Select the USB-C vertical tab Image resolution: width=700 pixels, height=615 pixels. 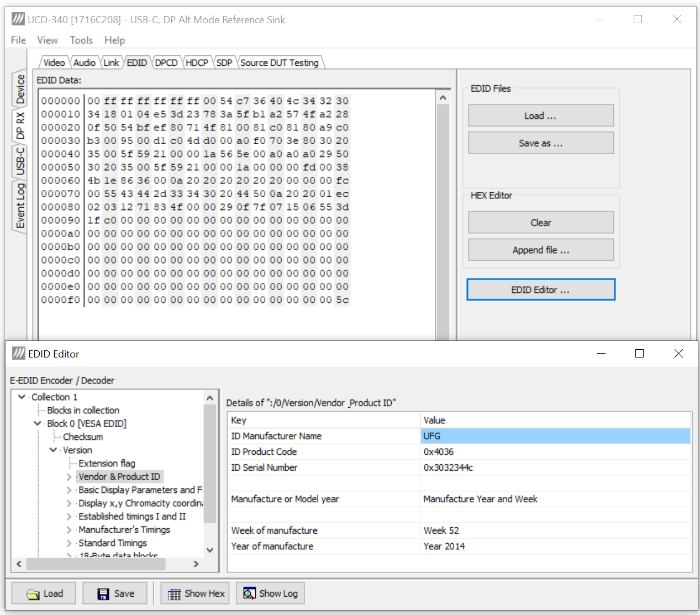click(20, 161)
